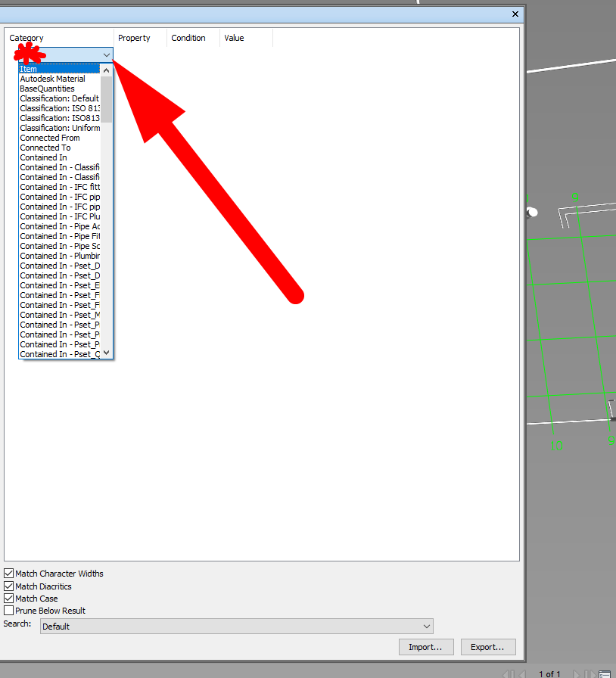Click the category list scroll-up arrow
Screen dimensions: 616x678
click(107, 70)
